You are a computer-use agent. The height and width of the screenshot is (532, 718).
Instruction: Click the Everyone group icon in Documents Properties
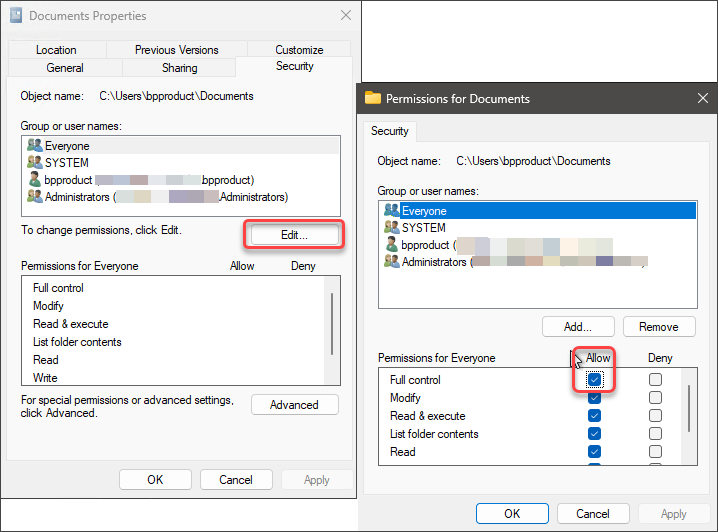[35, 145]
